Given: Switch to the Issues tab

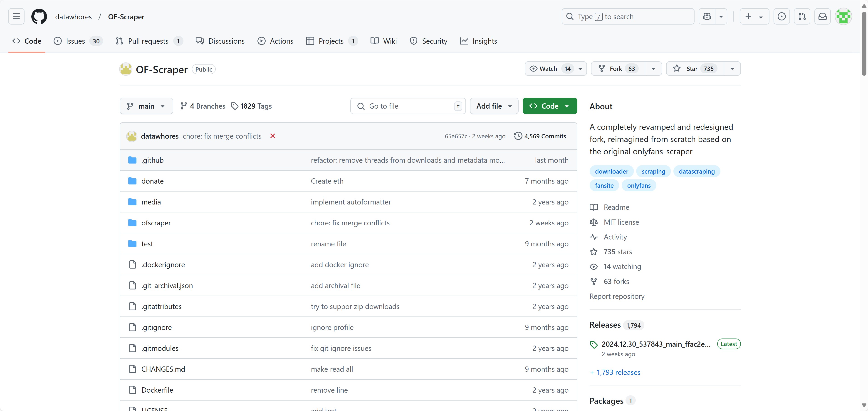Looking at the screenshot, I should (78, 41).
